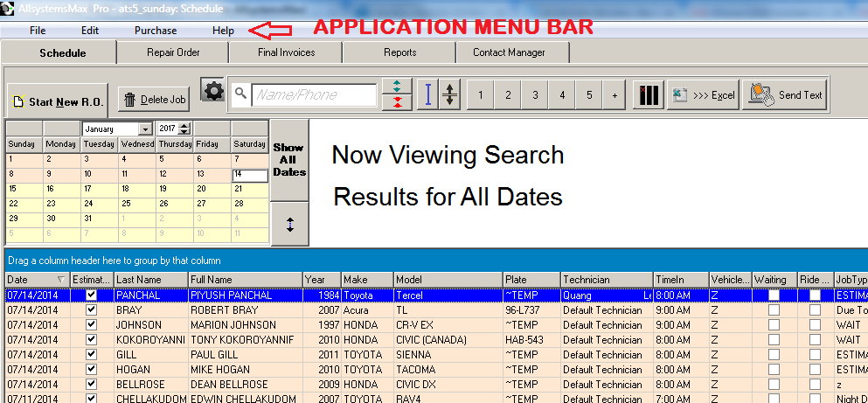Viewport: 868px width, 403px height.
Task: Click the gear settings icon
Action: (x=212, y=91)
